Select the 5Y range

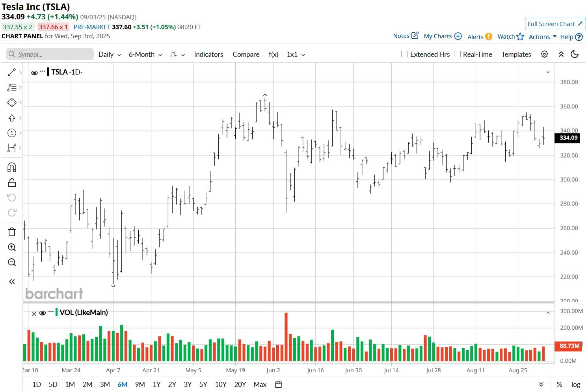(203, 385)
